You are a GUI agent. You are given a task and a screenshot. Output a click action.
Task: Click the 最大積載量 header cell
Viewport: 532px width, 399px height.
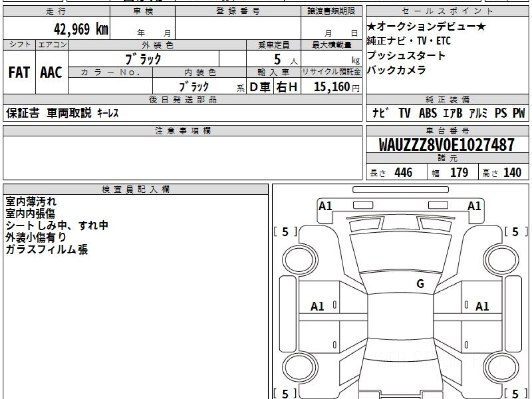pos(331,45)
